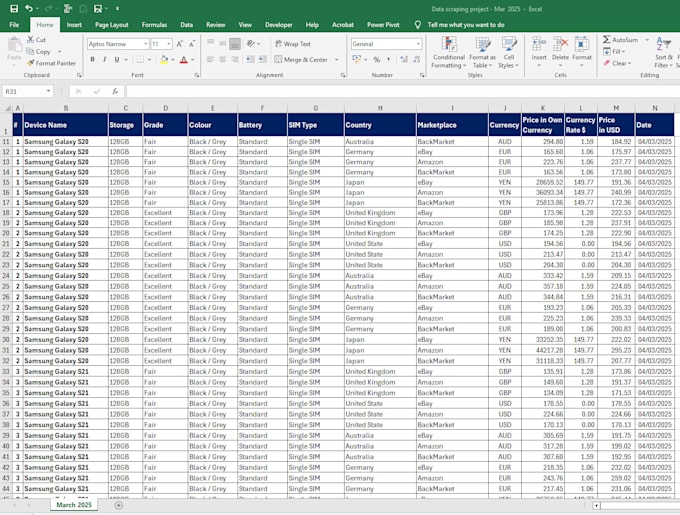Image resolution: width=680 pixels, height=515 pixels.
Task: Toggle Wrap Text
Action: tap(293, 44)
